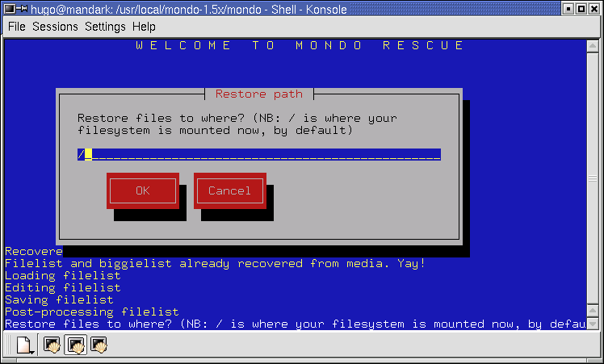604x364 pixels.
Task: Close the Konsole window
Action: [594, 9]
